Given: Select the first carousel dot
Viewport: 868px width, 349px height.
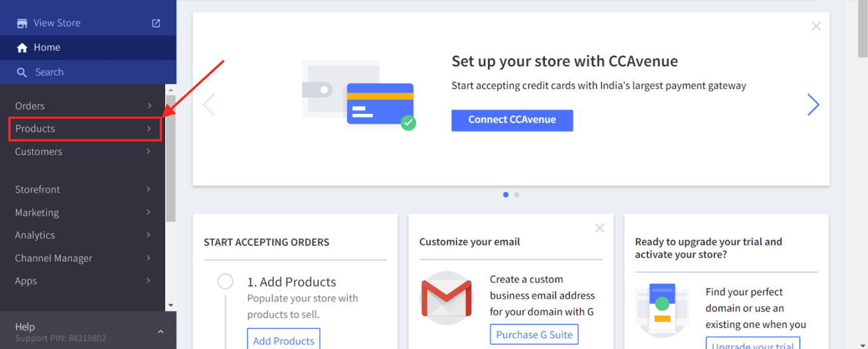Looking at the screenshot, I should 506,194.
